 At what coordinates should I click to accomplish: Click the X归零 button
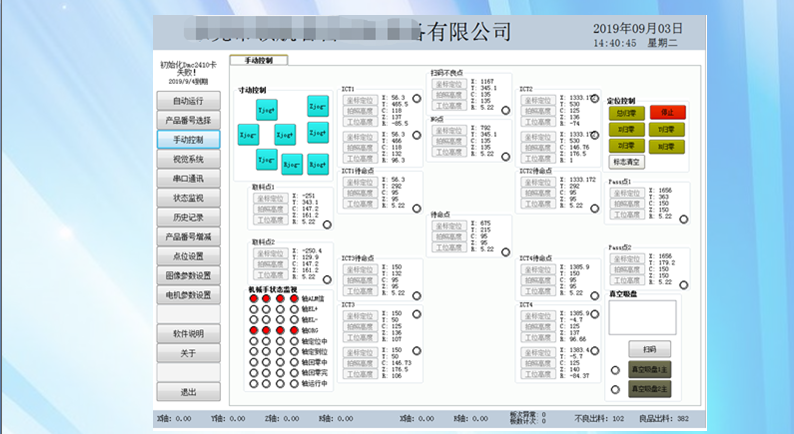[x=626, y=130]
